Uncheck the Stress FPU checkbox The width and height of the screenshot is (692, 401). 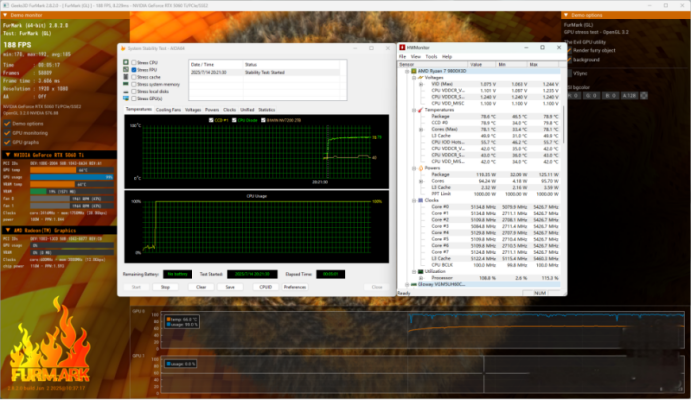click(134, 70)
